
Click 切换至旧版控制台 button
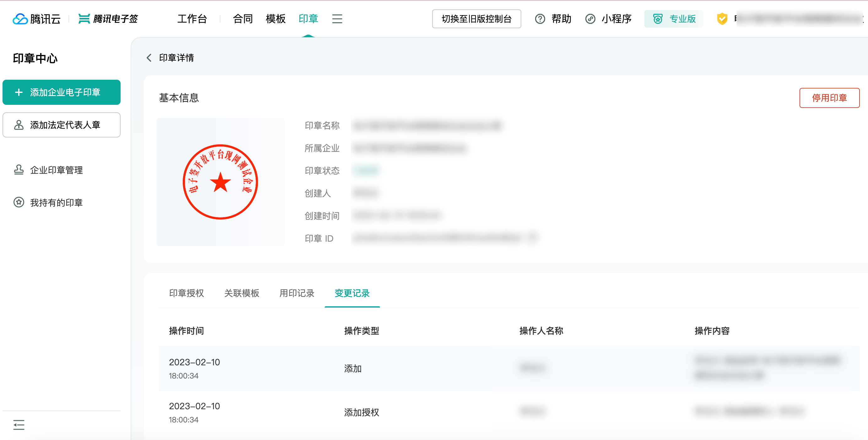point(476,19)
